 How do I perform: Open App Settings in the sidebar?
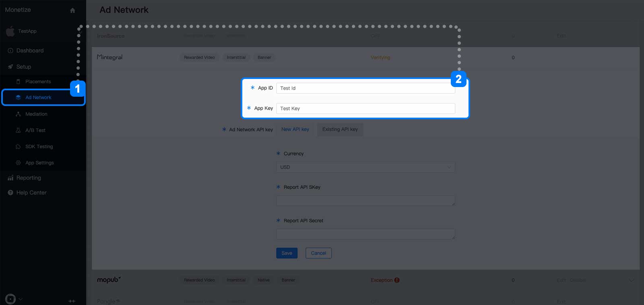[39, 163]
